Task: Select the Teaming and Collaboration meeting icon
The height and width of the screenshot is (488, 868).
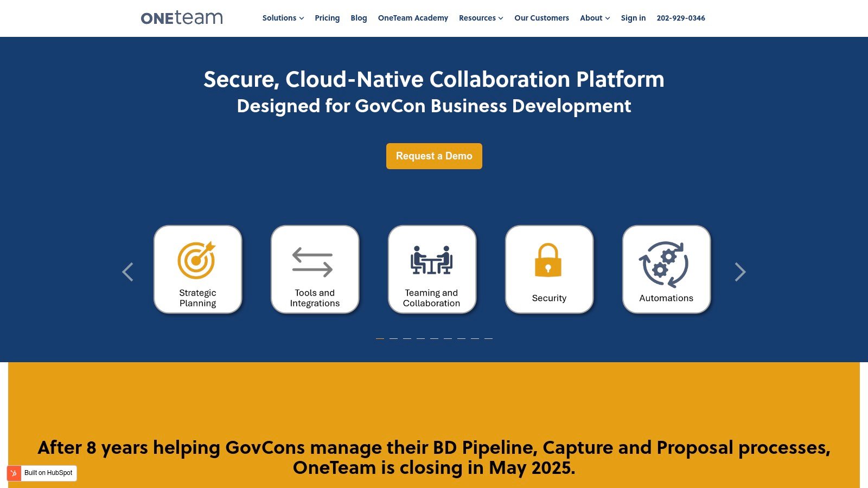Action: tap(432, 269)
